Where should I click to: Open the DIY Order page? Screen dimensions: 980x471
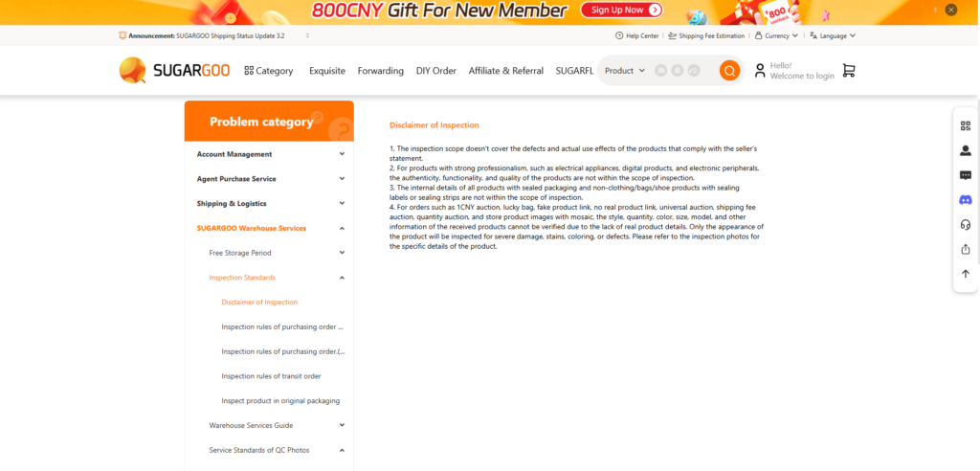click(x=435, y=71)
